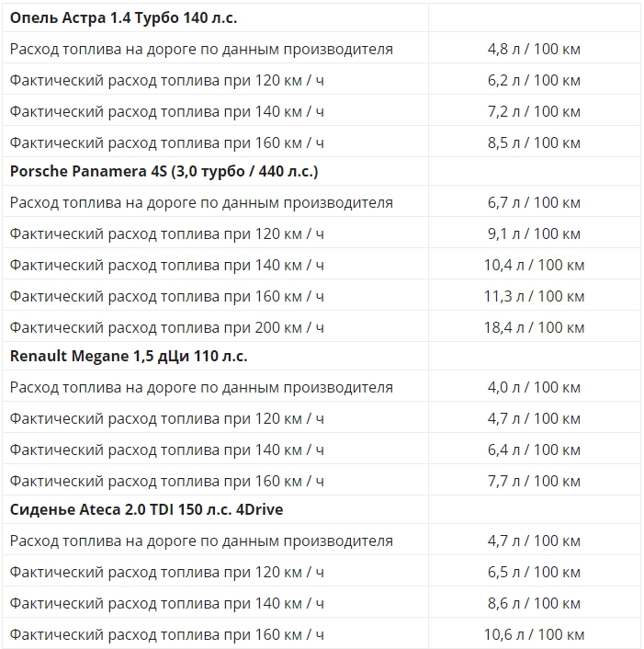Select heading "Сиденье Ateca 2.0 TDI 150 л.с. 4Drive"
Screen dimensions: 644x649
(x=146, y=509)
